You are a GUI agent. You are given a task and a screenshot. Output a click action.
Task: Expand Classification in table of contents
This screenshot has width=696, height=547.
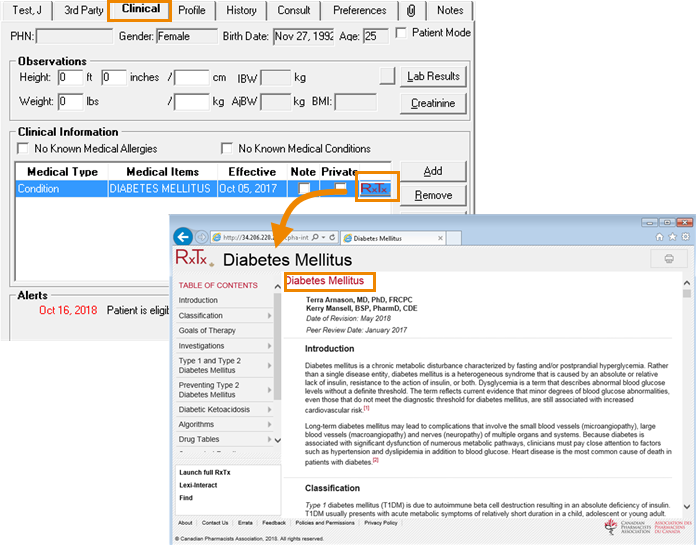tap(269, 316)
